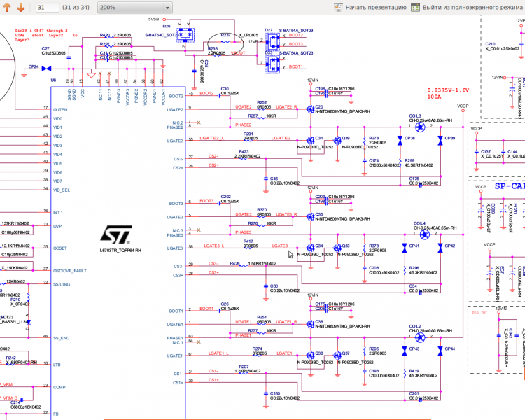
Task: Click the 'VBOOT' net label
Action: (238, 53)
